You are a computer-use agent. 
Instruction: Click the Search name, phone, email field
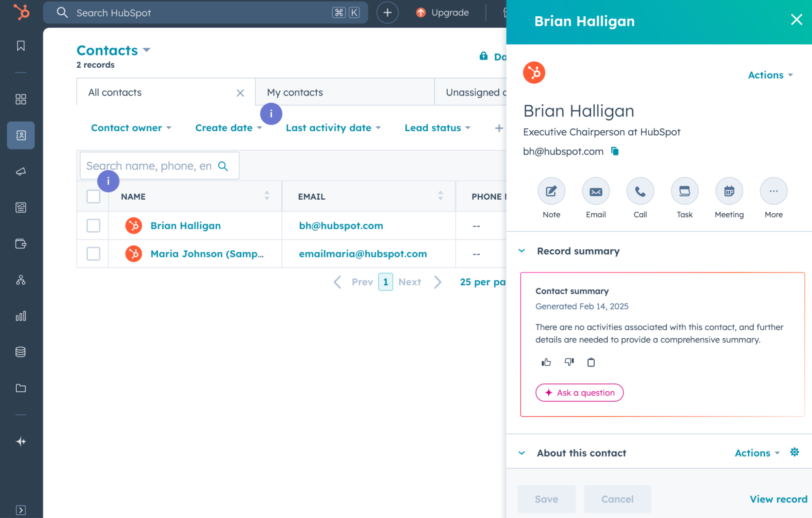tap(160, 166)
